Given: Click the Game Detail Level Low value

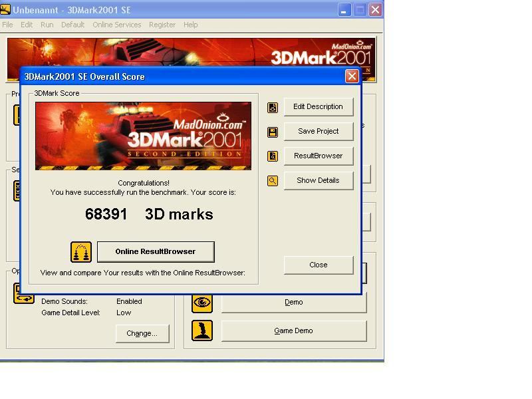Looking at the screenshot, I should (124, 313).
